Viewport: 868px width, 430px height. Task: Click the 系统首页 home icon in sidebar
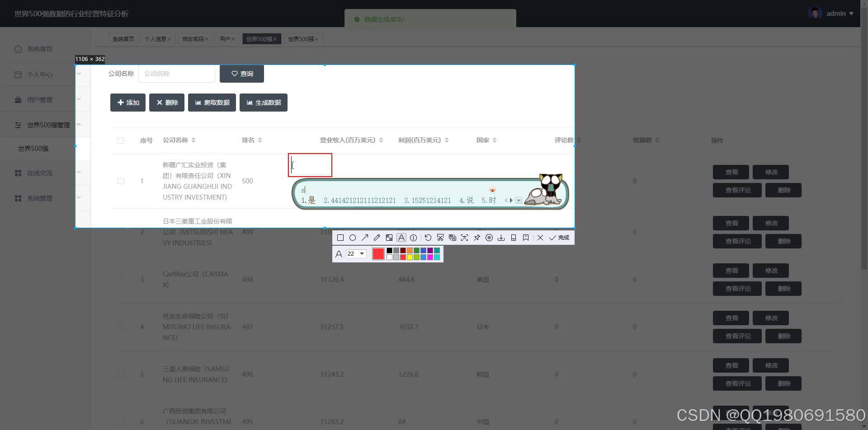18,49
